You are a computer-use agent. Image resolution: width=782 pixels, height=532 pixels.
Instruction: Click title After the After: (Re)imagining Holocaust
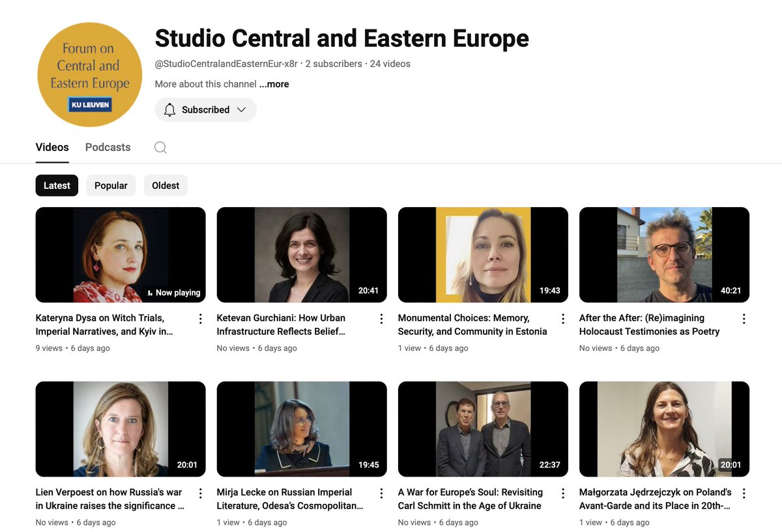pos(650,324)
